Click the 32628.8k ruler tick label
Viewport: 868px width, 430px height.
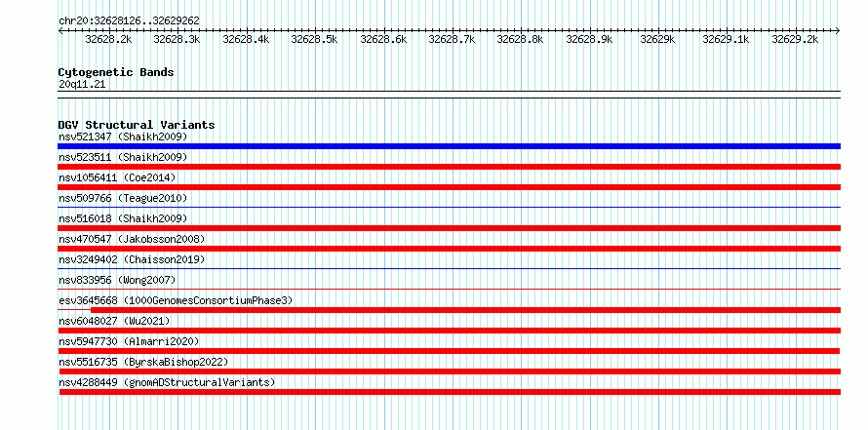(x=520, y=39)
